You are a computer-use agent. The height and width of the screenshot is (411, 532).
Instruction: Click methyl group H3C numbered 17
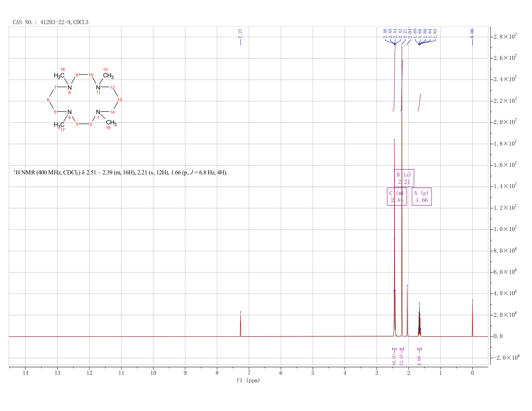[59, 125]
